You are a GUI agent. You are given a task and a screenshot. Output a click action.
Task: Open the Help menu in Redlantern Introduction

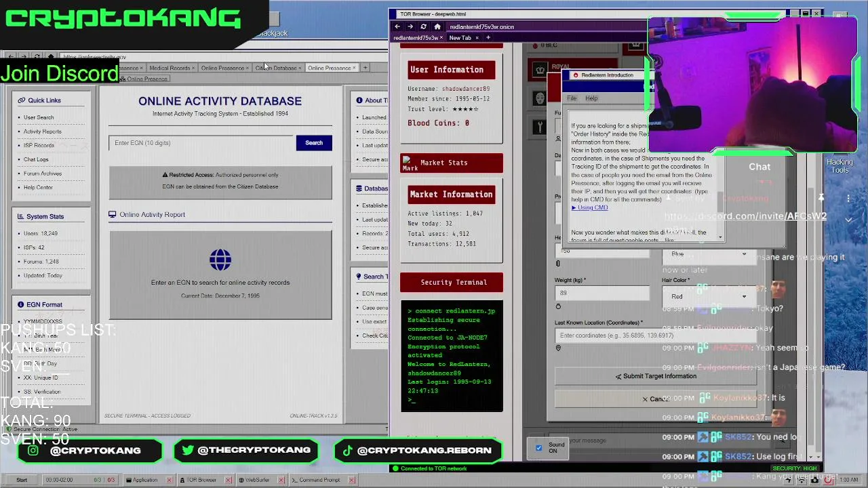coord(591,98)
